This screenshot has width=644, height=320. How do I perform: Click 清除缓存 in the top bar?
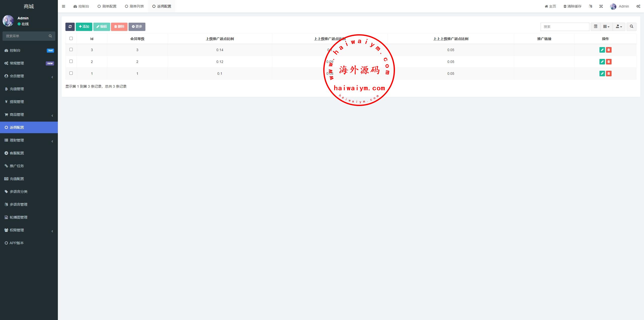573,6
